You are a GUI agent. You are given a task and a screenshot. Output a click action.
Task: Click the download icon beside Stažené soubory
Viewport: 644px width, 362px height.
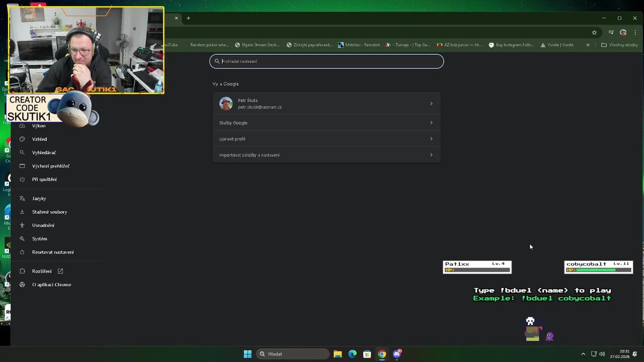click(x=22, y=212)
